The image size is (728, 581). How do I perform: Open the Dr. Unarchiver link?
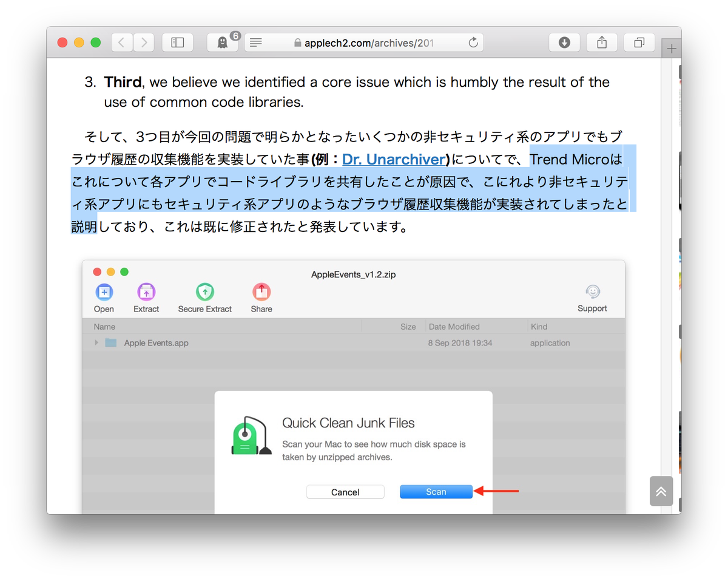[394, 160]
